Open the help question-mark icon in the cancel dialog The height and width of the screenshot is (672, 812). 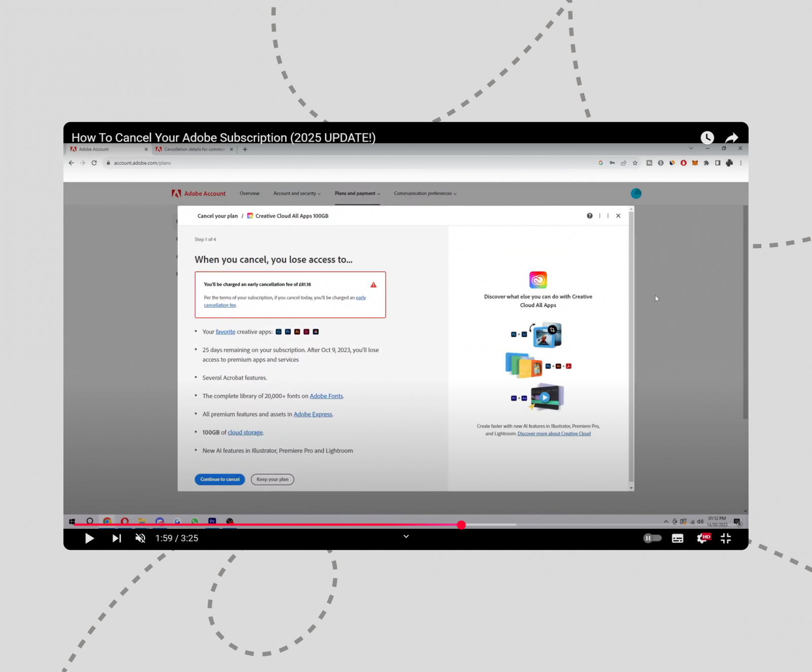pyautogui.click(x=589, y=215)
